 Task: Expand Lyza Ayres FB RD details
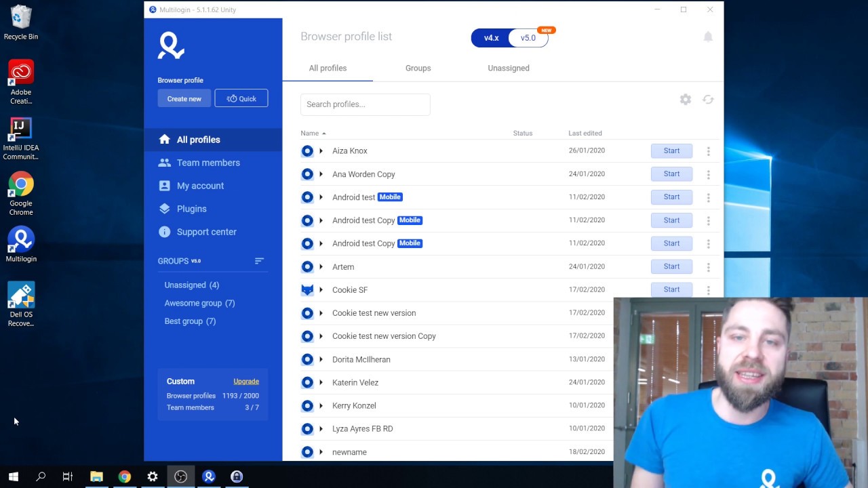click(x=321, y=429)
